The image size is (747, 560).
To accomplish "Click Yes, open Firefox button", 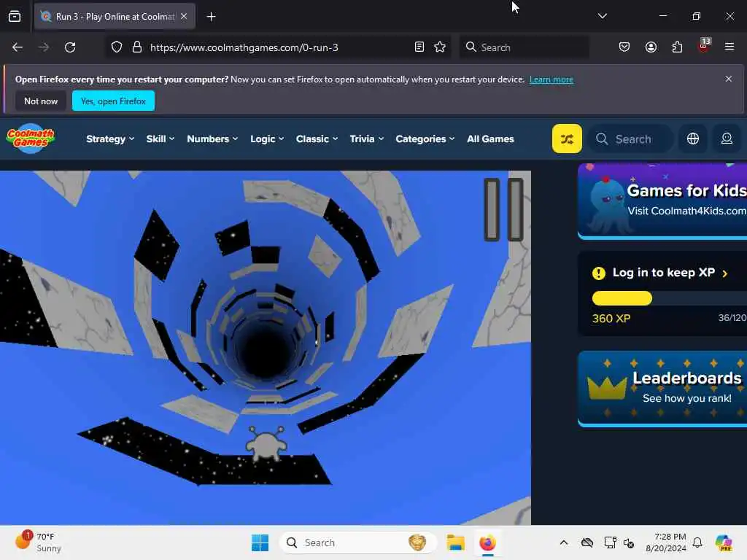I will pos(113,101).
